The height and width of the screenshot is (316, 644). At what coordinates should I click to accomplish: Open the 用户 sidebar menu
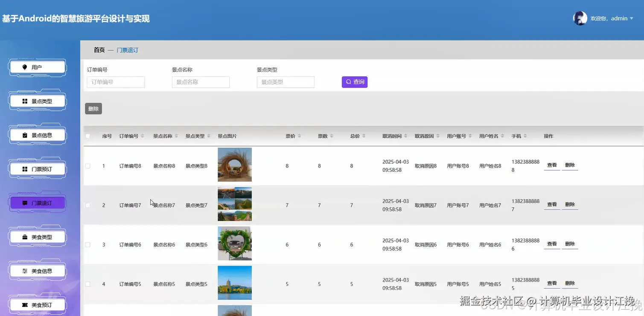pos(38,67)
